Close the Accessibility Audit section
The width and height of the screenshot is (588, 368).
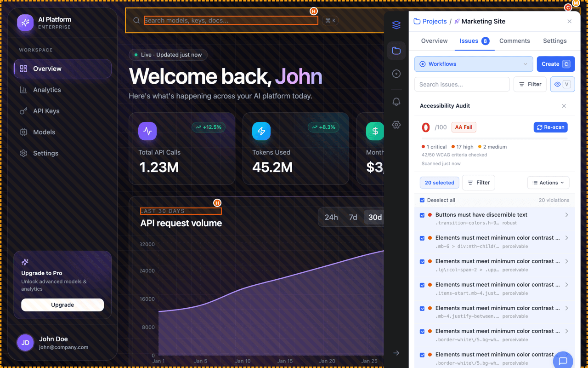[564, 106]
